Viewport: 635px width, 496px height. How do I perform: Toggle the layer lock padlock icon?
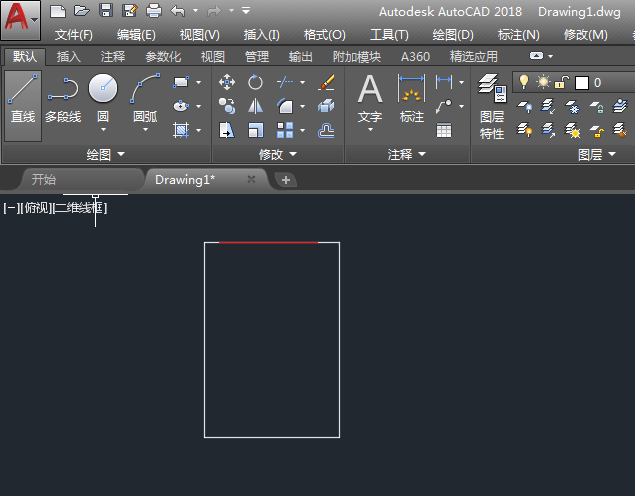[x=563, y=82]
